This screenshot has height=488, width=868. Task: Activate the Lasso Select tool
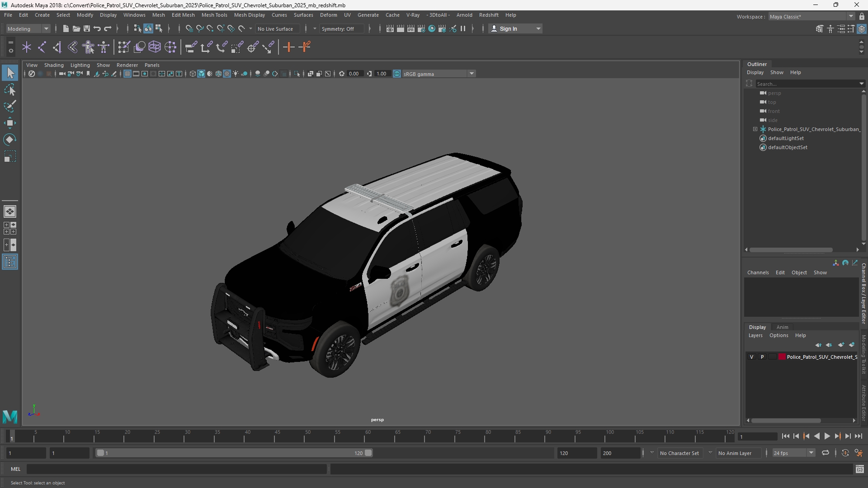[x=10, y=89]
